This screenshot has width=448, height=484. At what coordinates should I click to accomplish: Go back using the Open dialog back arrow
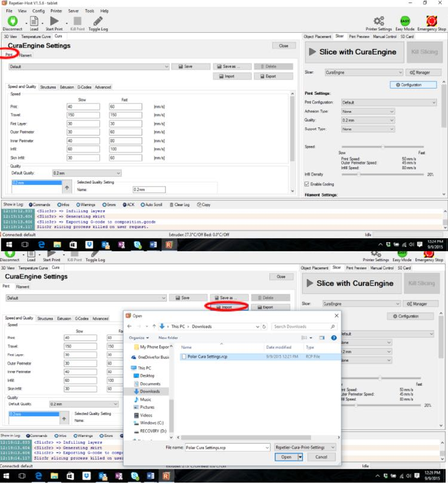pyautogui.click(x=129, y=326)
